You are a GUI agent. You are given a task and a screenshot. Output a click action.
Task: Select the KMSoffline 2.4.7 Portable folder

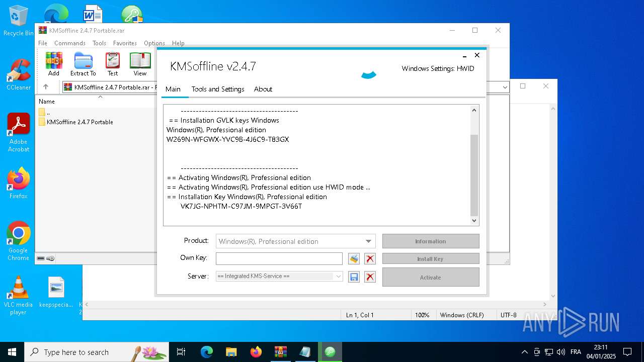80,122
